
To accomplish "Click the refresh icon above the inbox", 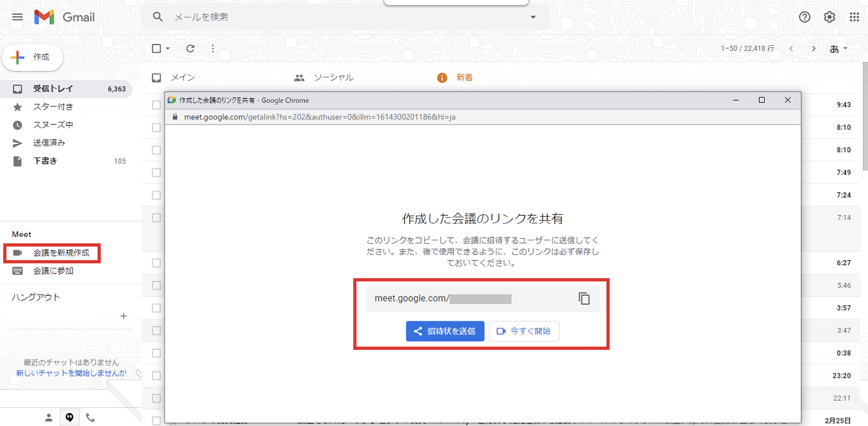I will (189, 48).
